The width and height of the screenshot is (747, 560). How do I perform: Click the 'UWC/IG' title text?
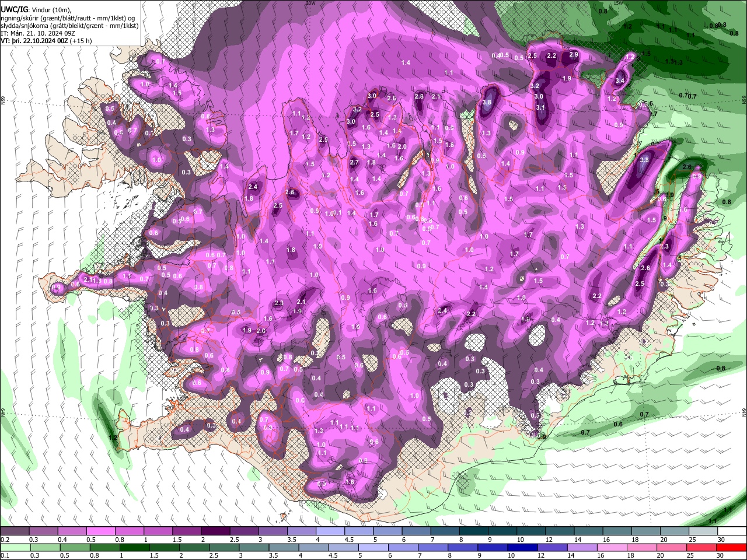(x=15, y=9)
